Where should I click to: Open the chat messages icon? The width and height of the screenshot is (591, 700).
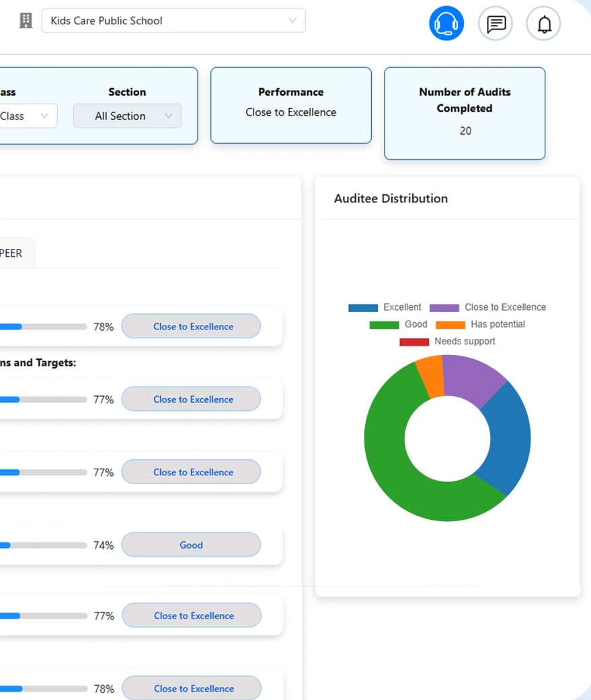click(x=496, y=24)
